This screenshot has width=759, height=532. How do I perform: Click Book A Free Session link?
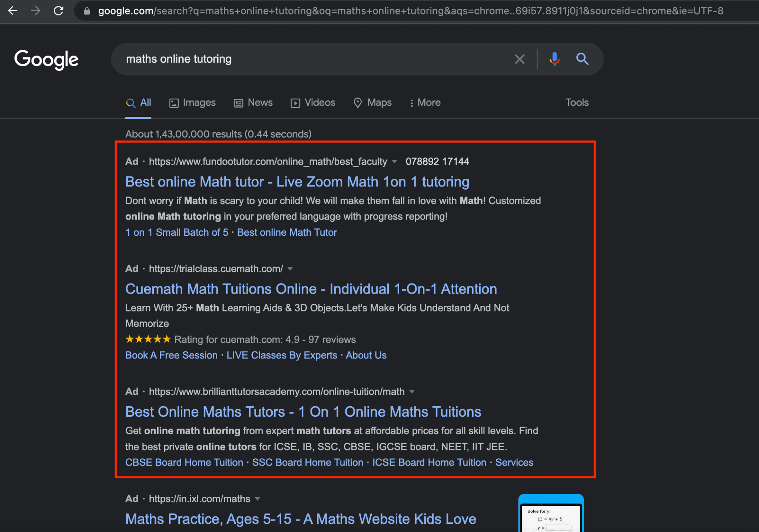point(171,355)
